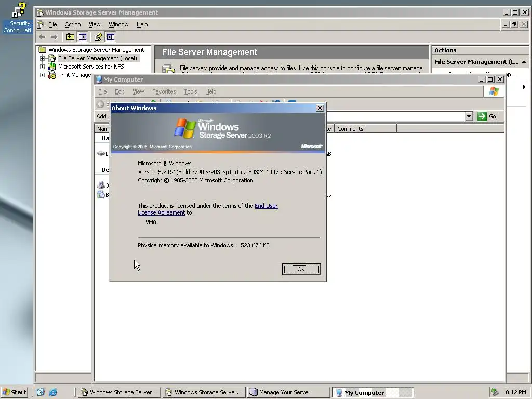Toggle the Show/Hide Console Tree toolbar icon
The height and width of the screenshot is (399, 532).
(83, 37)
